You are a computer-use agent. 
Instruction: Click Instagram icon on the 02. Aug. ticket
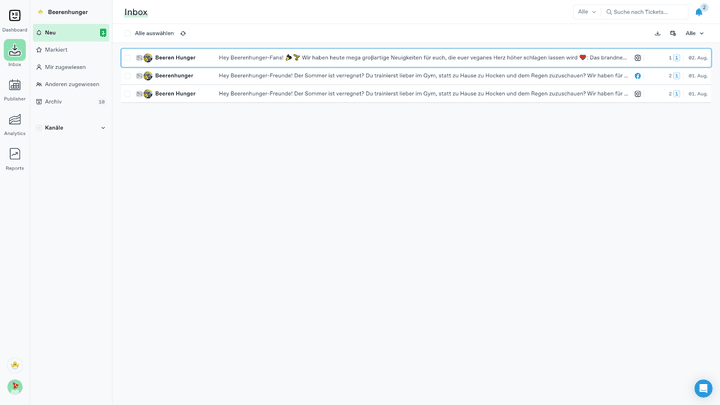638,58
